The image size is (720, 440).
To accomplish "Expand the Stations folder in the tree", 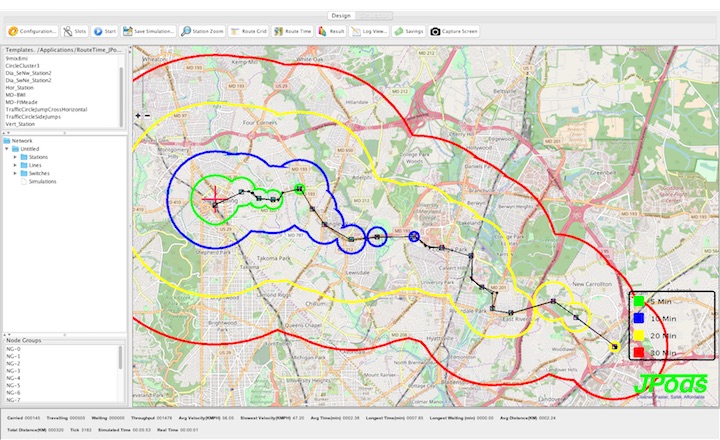I will tap(17, 157).
